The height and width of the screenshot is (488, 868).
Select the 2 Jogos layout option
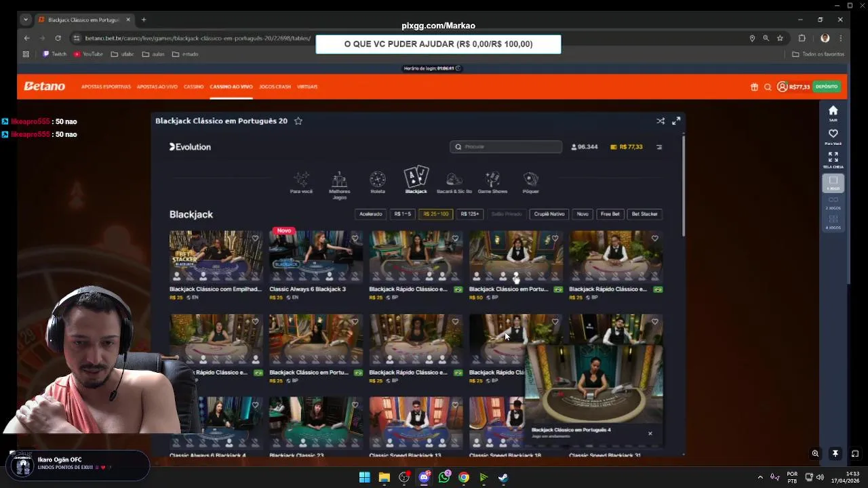[x=833, y=203]
